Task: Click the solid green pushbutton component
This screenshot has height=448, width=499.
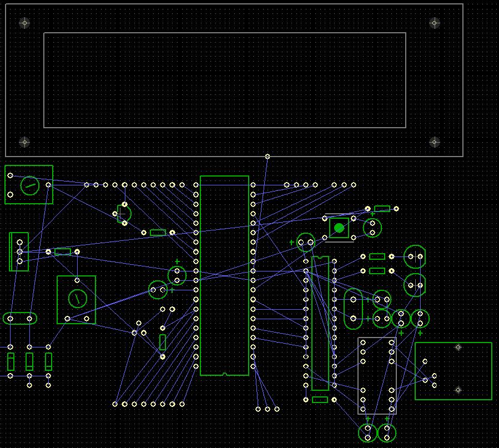Action: (339, 228)
